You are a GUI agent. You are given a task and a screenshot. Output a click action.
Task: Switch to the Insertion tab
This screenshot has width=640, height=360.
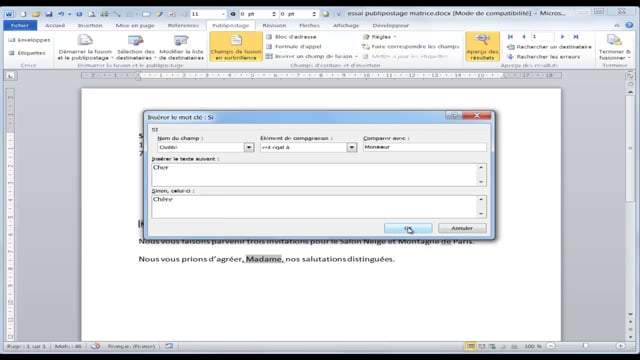pyautogui.click(x=90, y=25)
